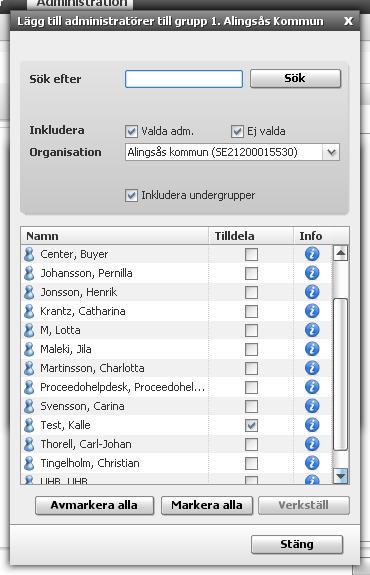This screenshot has height=575, width=370.
Task: Unassign Test, Kalle in Tilldela column
Action: [x=251, y=425]
